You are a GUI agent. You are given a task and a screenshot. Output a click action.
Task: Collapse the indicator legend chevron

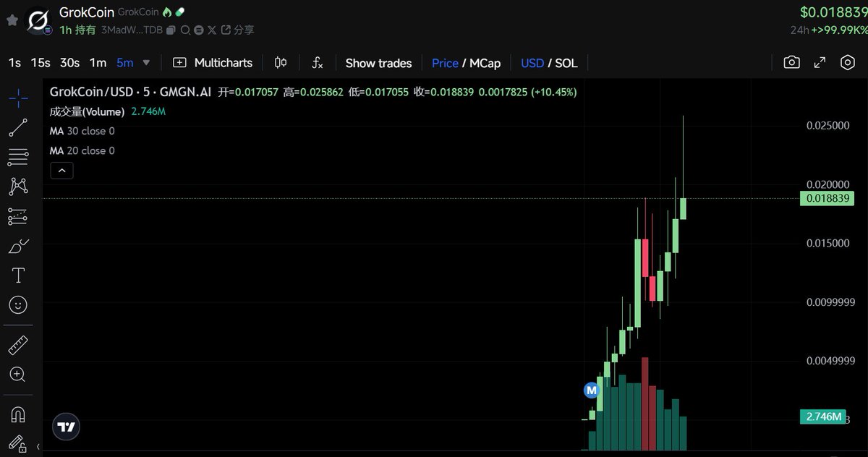[x=61, y=171]
